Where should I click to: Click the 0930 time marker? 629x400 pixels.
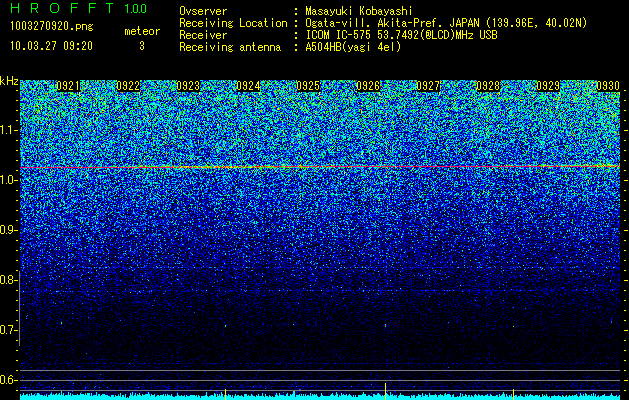pyautogui.click(x=608, y=86)
